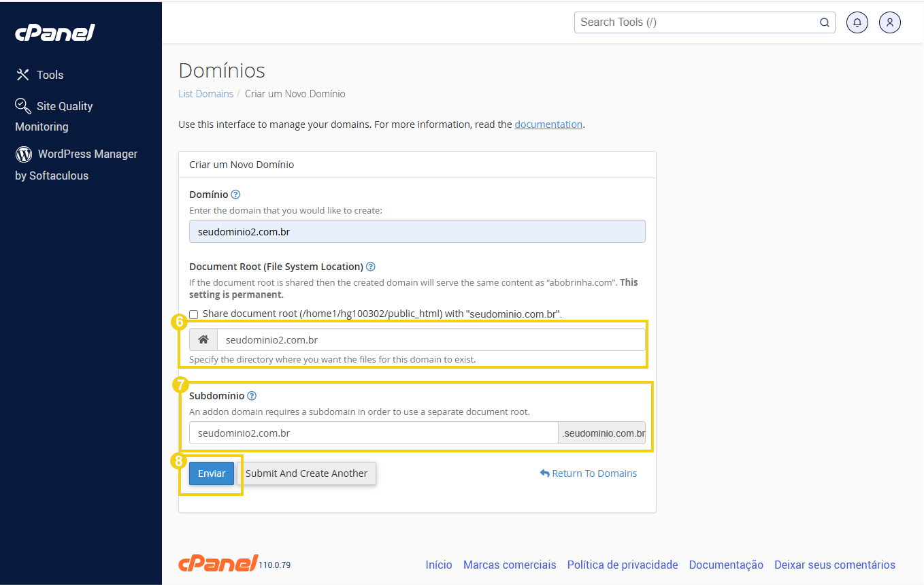Click the Subdomínio text input field
The height and width of the screenshot is (585, 924).
click(373, 433)
